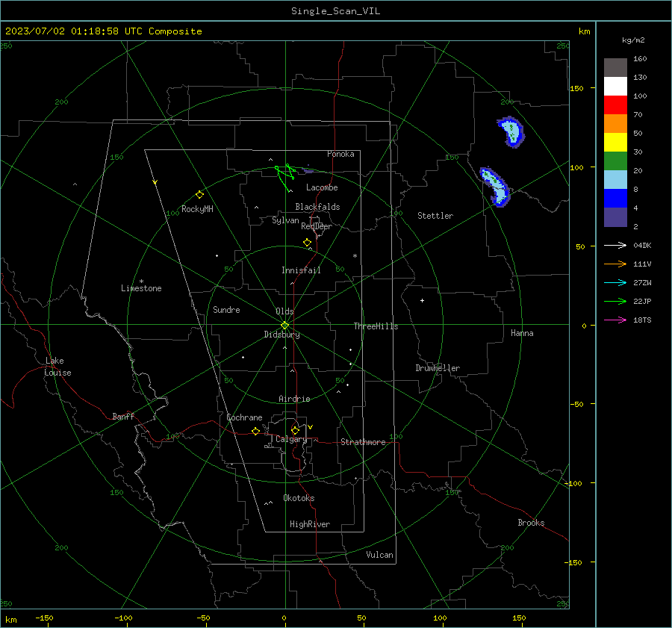672x628 pixels.
Task: Click the RockyMH label
Action: pyautogui.click(x=197, y=209)
